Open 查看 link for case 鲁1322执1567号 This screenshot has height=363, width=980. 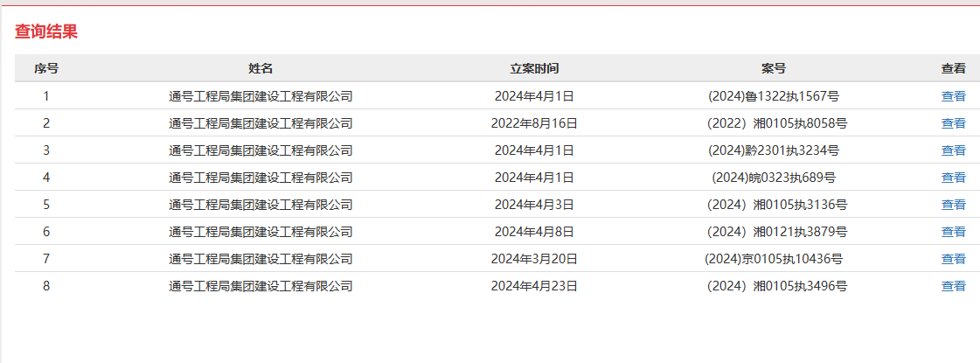click(953, 96)
